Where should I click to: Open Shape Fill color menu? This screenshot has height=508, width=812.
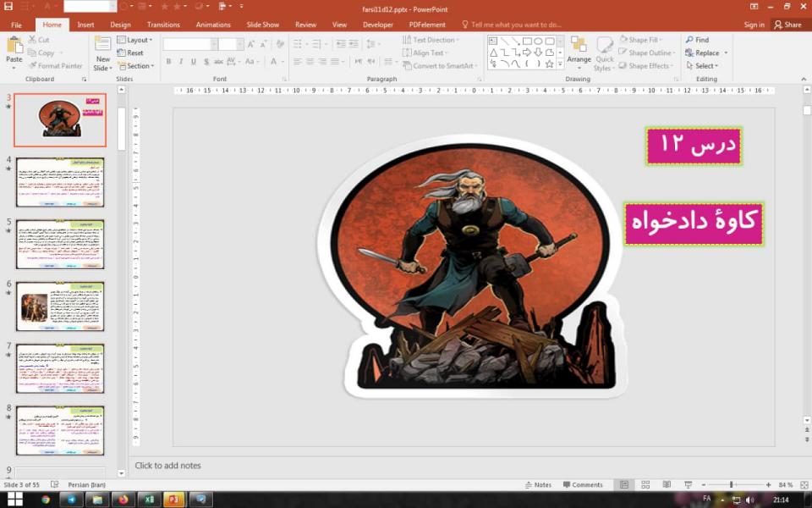tap(640, 40)
